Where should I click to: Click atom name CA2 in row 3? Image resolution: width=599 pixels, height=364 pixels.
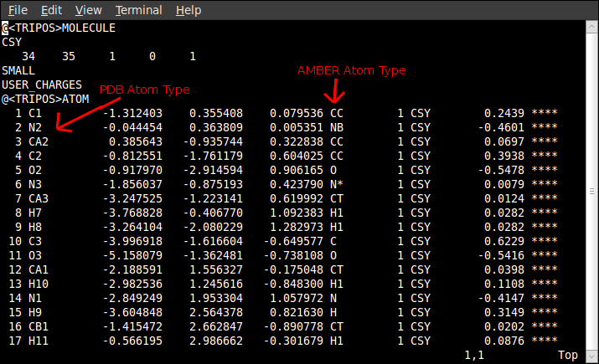point(39,142)
